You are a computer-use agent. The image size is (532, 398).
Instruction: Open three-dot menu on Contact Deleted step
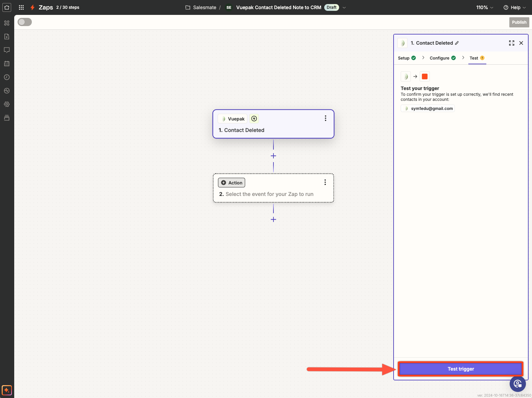(x=326, y=118)
